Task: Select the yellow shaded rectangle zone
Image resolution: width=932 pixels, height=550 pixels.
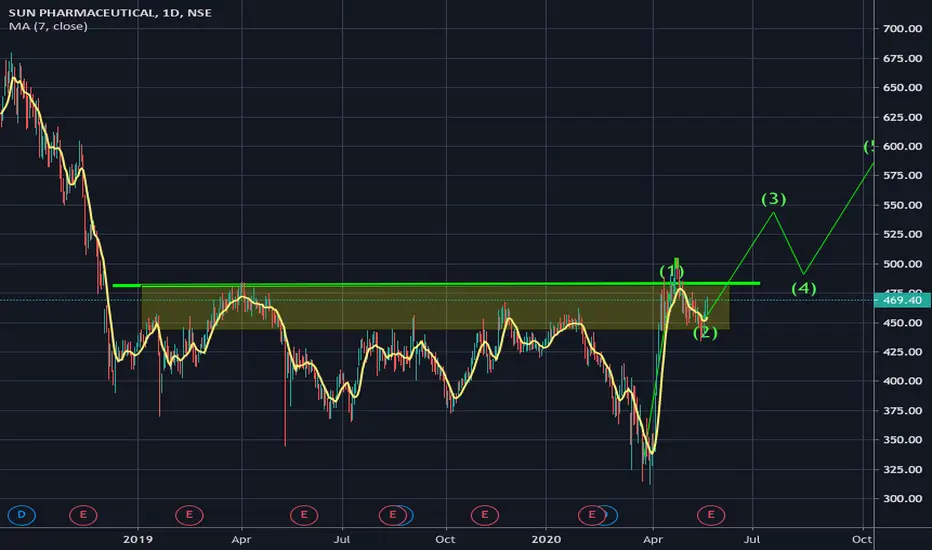Action: 436,307
